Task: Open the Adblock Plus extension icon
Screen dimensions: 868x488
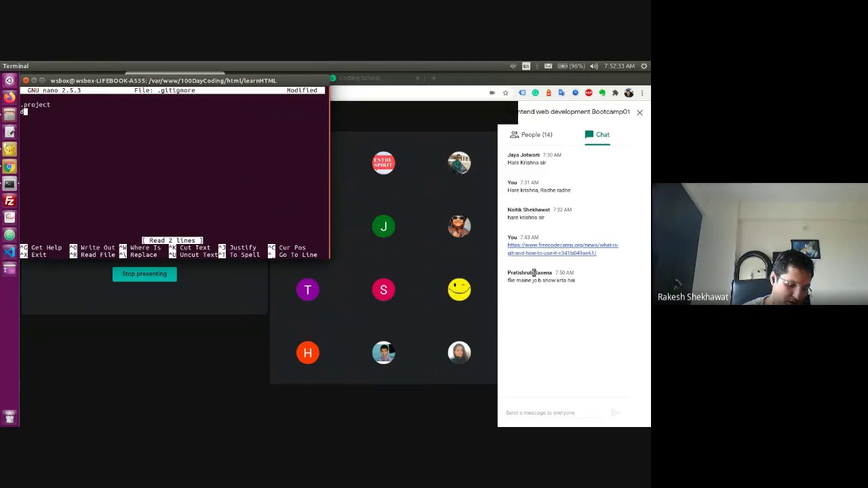Action: pos(589,93)
